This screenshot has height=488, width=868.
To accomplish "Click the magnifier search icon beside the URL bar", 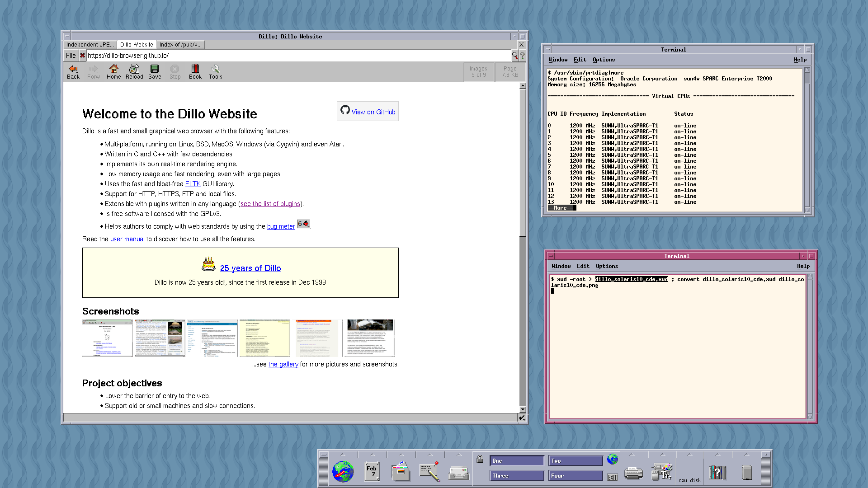I will [515, 56].
